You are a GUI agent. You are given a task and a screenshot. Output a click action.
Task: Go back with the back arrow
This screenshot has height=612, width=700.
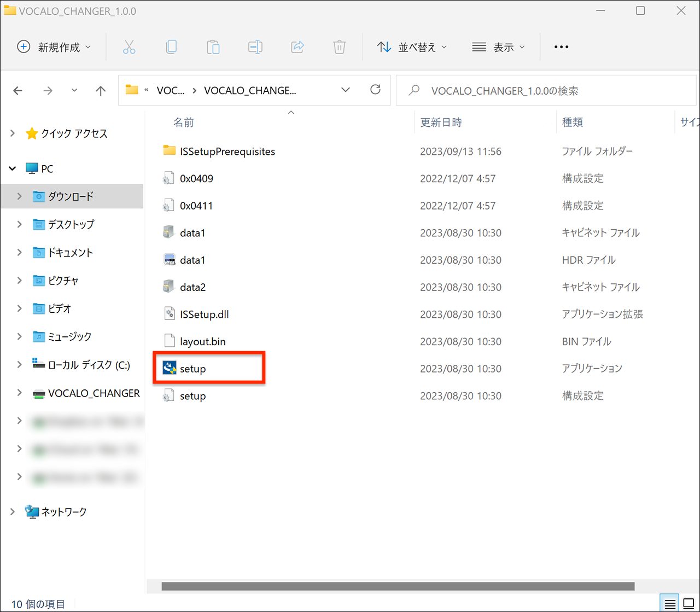[17, 90]
